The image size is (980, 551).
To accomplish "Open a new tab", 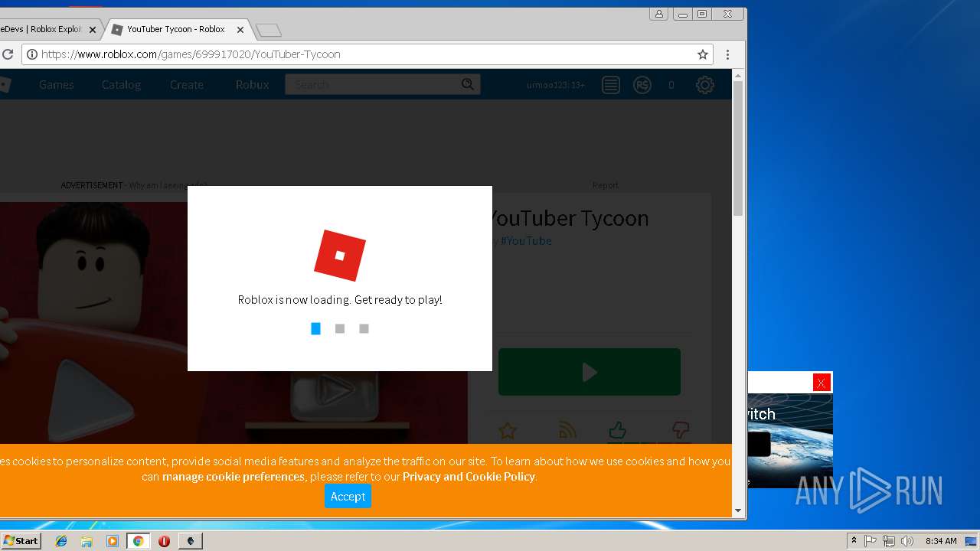I will point(268,30).
